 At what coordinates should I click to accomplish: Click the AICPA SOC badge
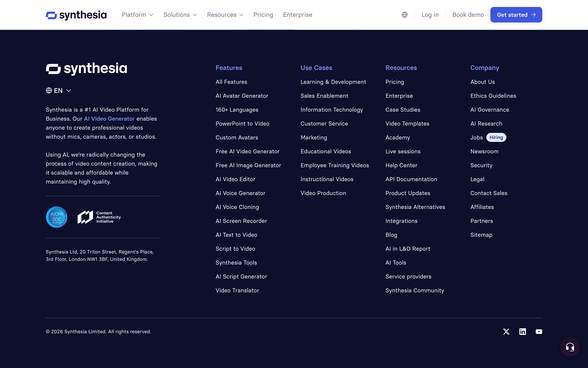57,217
